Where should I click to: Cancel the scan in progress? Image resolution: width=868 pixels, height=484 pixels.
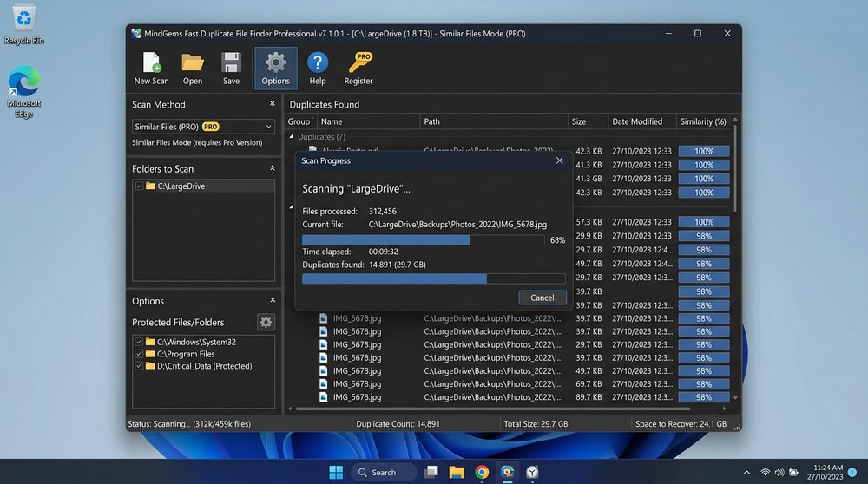click(x=542, y=298)
